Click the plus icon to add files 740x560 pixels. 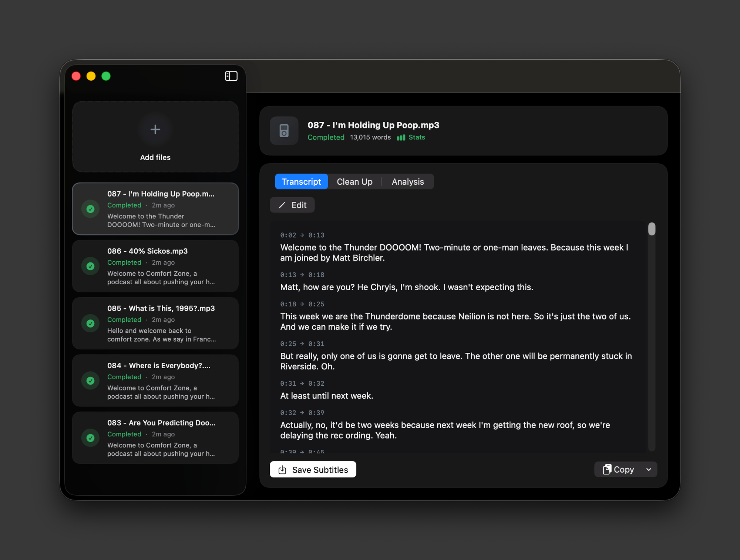tap(155, 130)
